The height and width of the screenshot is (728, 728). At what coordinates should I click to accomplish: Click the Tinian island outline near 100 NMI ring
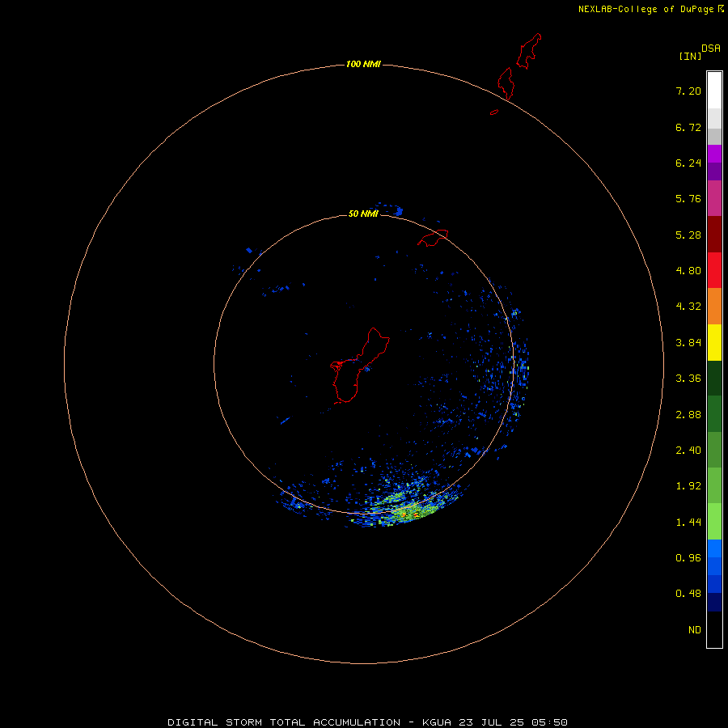point(506,84)
